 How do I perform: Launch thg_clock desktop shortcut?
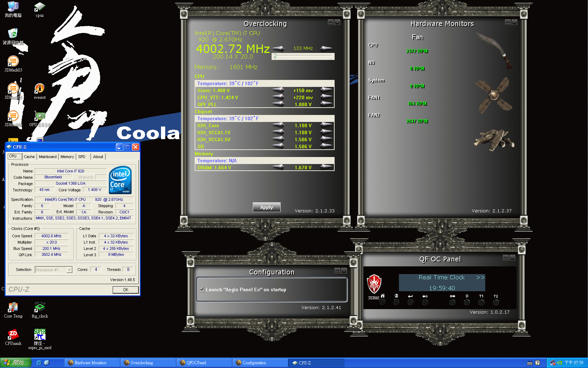point(40,310)
